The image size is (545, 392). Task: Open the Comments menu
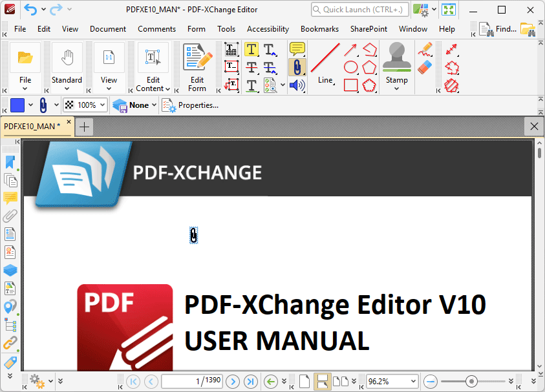click(156, 29)
